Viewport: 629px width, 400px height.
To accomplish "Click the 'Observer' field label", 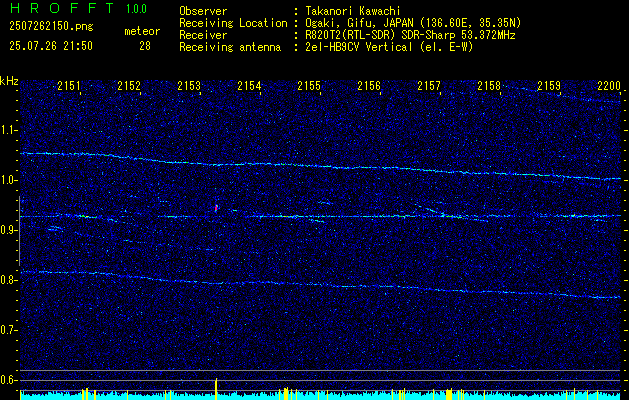I will 203,11.
